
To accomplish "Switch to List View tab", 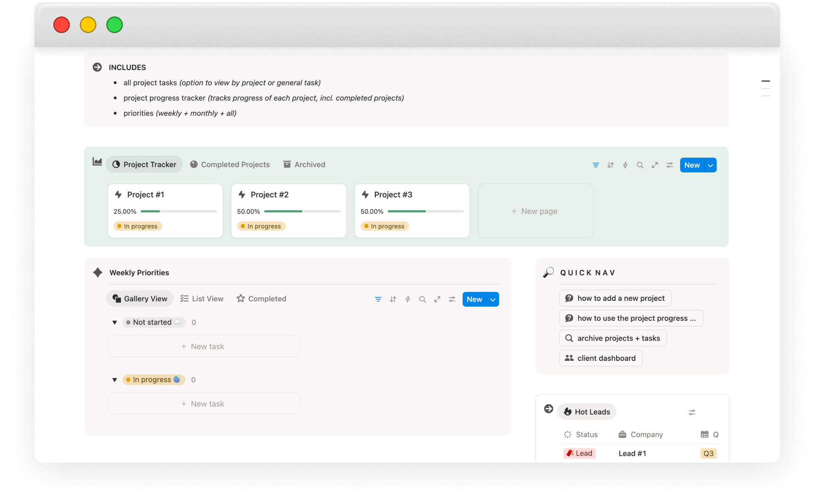I will click(x=202, y=299).
